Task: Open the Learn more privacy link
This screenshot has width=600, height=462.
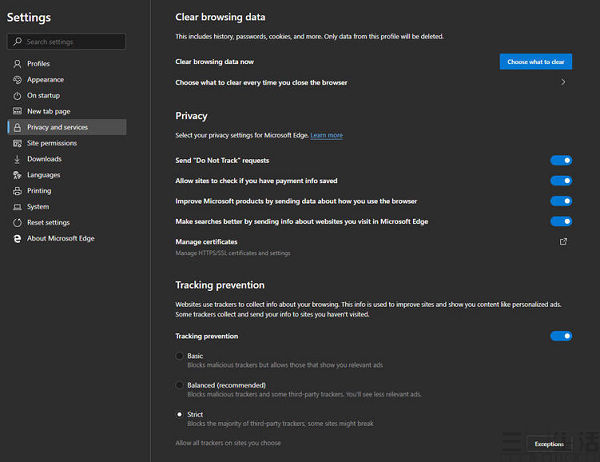Action: 326,135
